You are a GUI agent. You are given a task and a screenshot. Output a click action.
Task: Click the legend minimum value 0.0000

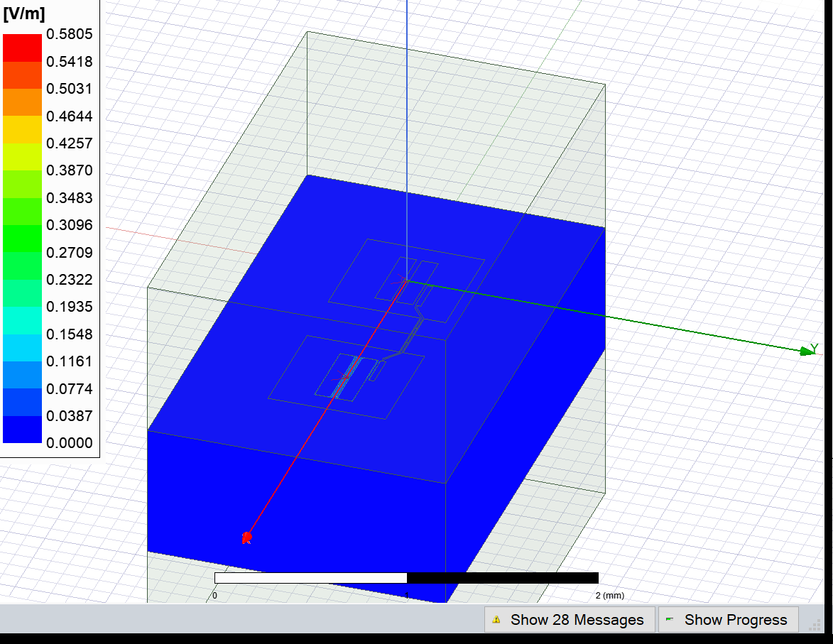coord(69,443)
